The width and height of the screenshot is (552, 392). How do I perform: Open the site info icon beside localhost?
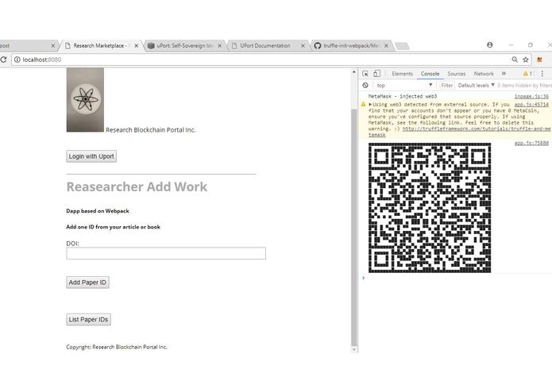(x=17, y=60)
